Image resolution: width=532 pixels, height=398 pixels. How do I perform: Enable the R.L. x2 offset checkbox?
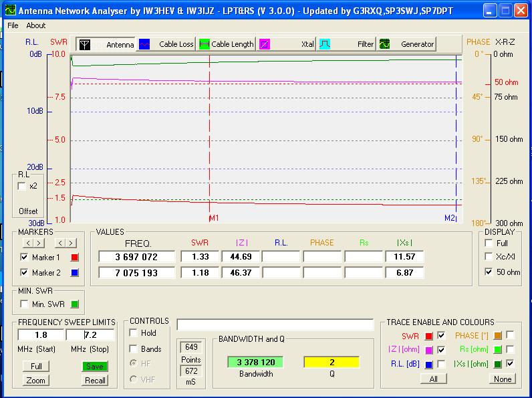[22, 186]
